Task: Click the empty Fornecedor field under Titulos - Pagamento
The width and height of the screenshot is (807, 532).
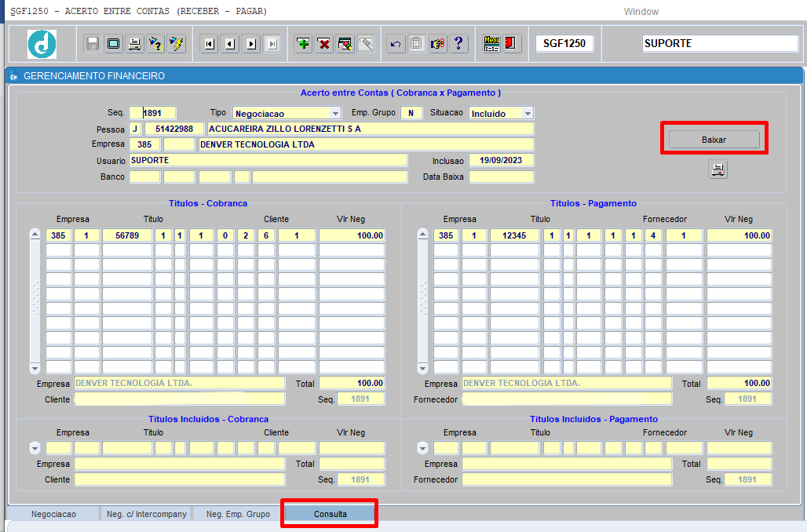Action: tap(567, 399)
